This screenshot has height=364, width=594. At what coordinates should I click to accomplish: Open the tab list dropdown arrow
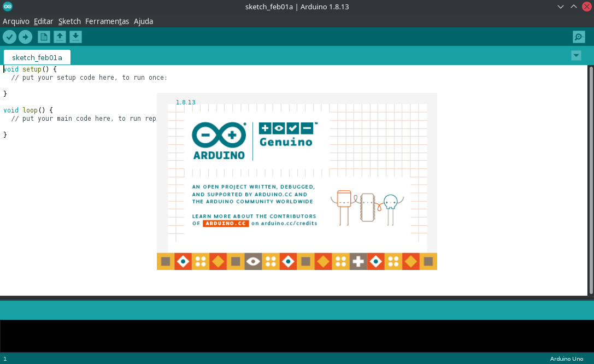(576, 55)
